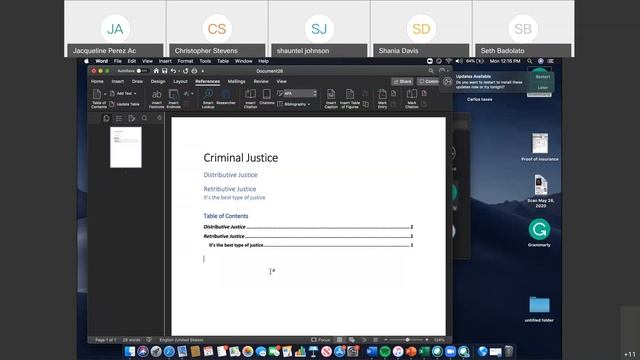The height and width of the screenshot is (360, 640).
Task: Open the Table menu in menu bar
Action: [x=222, y=61]
